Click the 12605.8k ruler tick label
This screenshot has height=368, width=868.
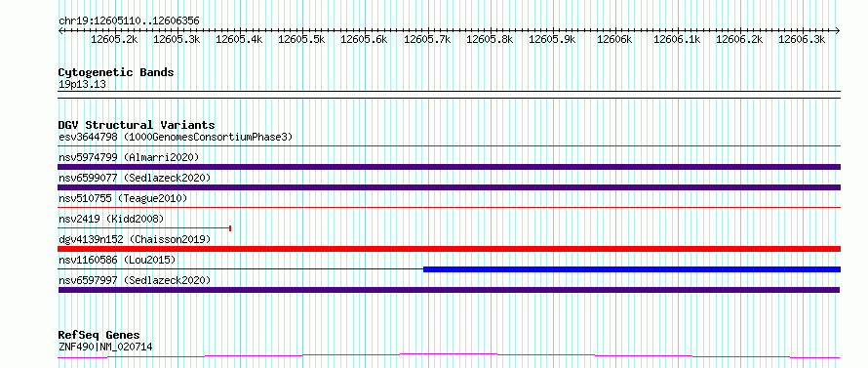click(x=490, y=39)
